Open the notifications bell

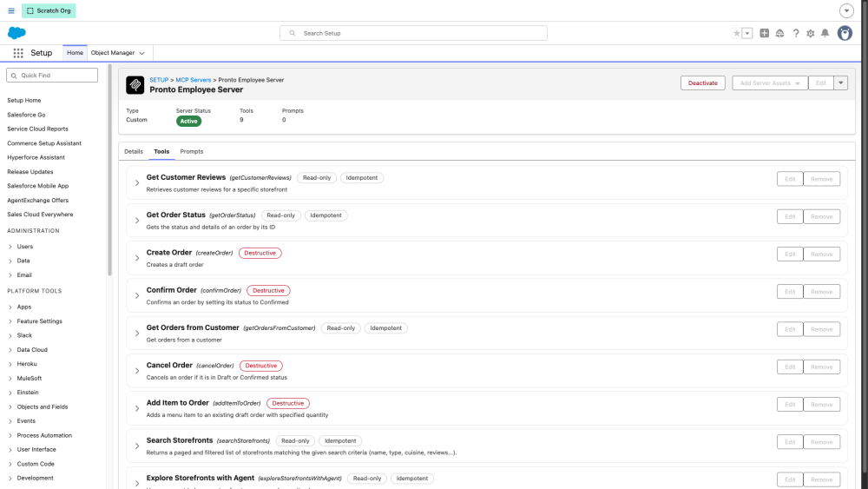click(825, 33)
